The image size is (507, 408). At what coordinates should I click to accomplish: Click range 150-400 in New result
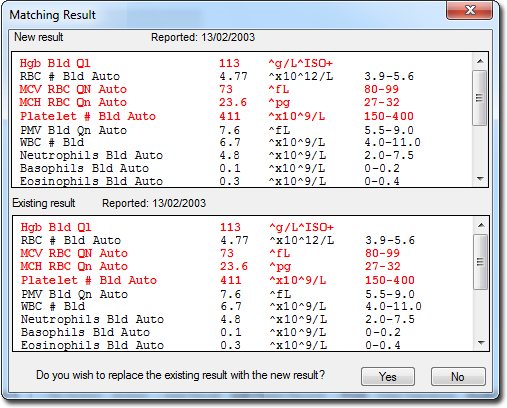pos(389,116)
